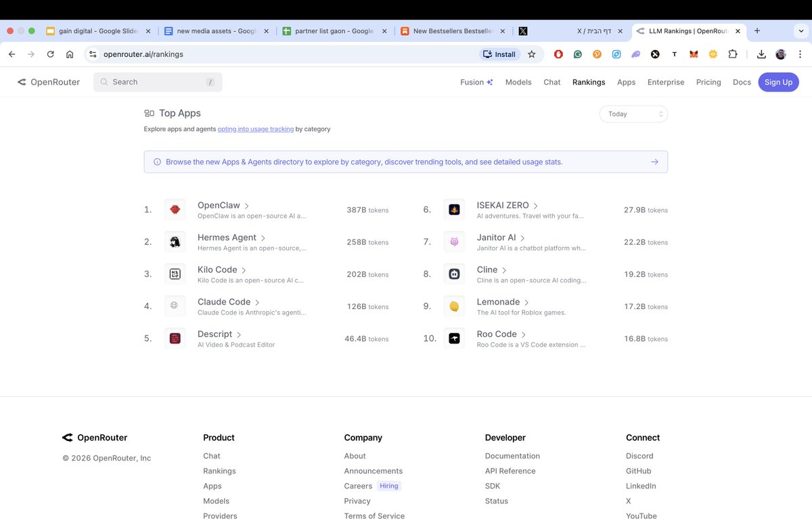Viewport: 812px width, 527px height.
Task: Reload the page with refresh icon
Action: (x=51, y=54)
